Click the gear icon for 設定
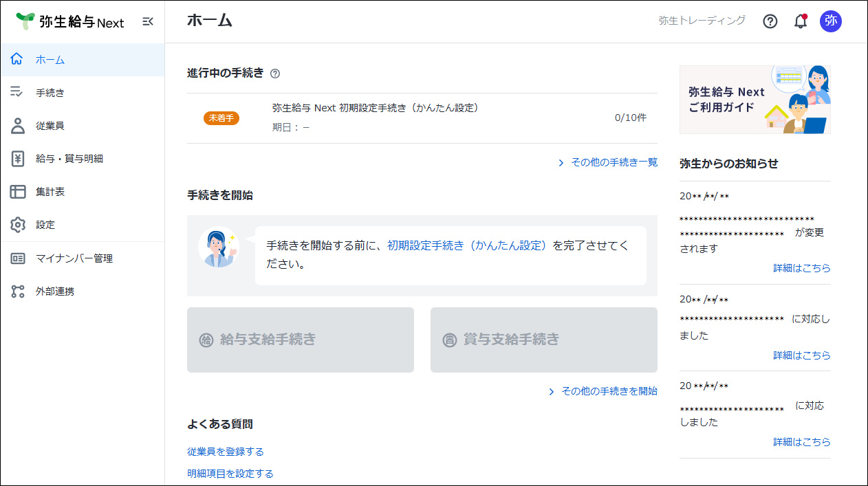Image resolution: width=868 pixels, height=486 pixels. tap(18, 225)
